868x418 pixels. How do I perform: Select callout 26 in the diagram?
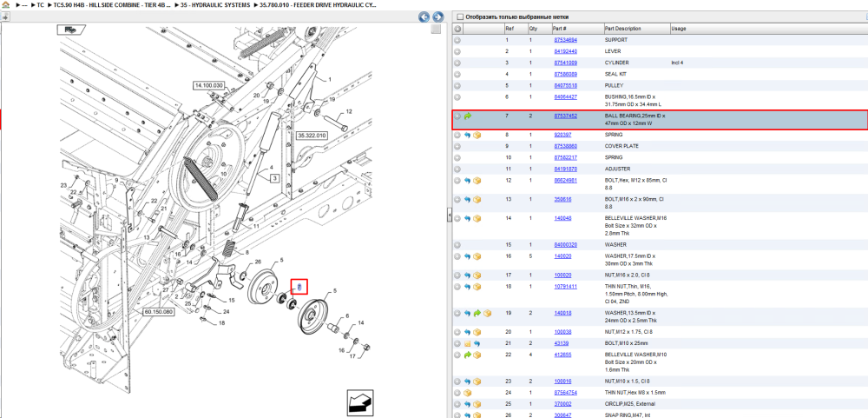click(x=258, y=262)
